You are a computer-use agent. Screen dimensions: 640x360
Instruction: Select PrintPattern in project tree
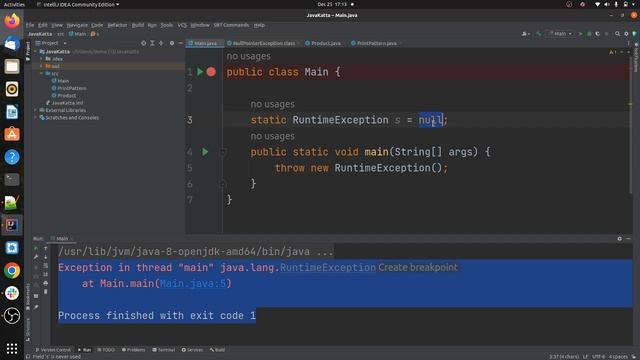click(x=69, y=88)
